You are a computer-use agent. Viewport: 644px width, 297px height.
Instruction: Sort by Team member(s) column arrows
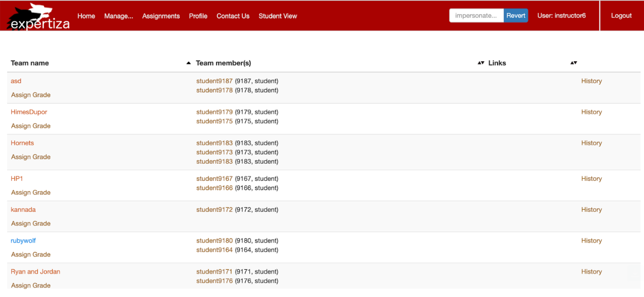coord(480,63)
